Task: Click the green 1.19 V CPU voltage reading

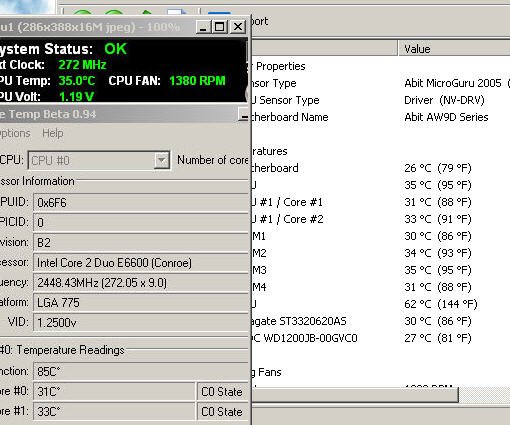Action: 76,96
